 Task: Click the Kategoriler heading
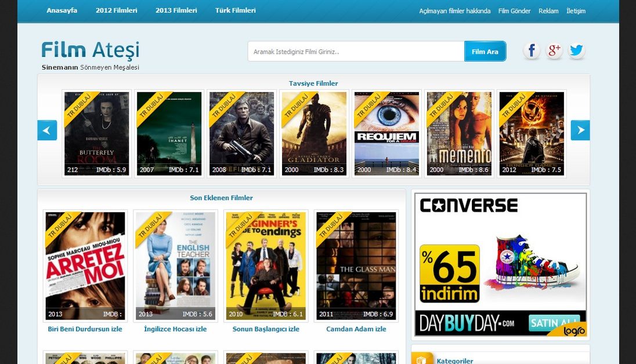click(455, 361)
